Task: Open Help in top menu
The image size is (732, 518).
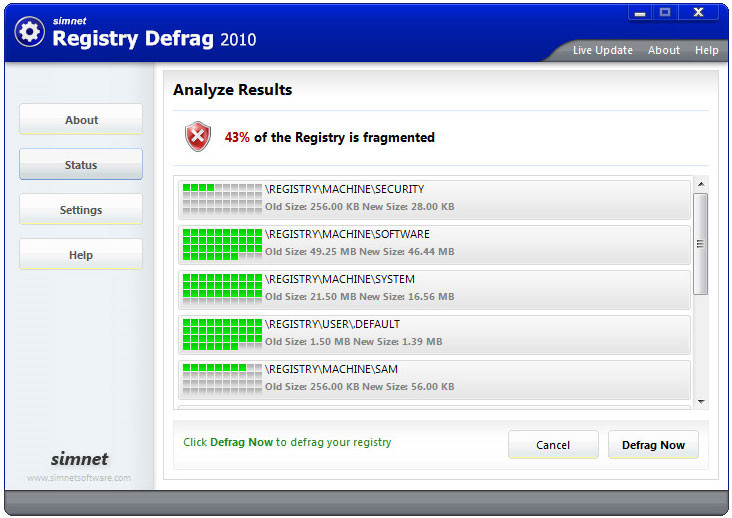Action: (706, 50)
